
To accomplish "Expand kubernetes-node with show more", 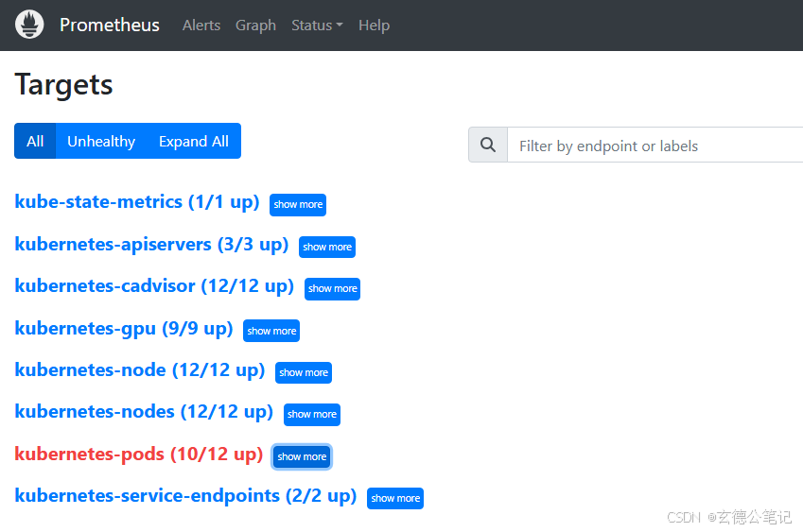I will click(x=304, y=373).
